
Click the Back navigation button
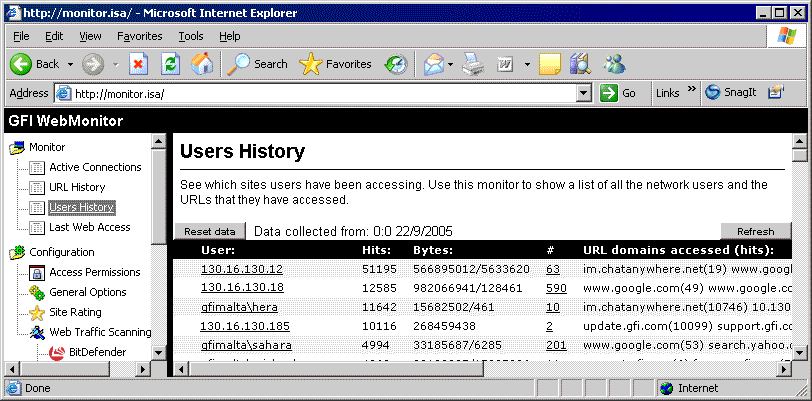tap(34, 64)
